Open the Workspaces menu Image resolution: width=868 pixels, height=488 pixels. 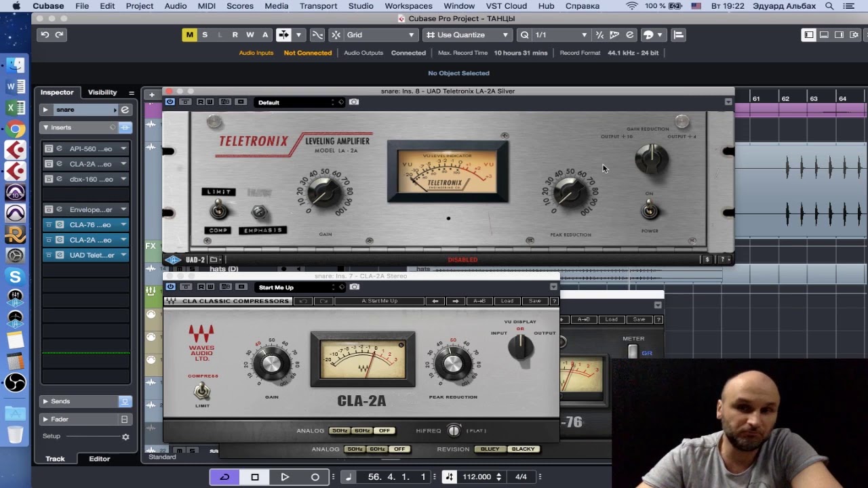pos(408,6)
